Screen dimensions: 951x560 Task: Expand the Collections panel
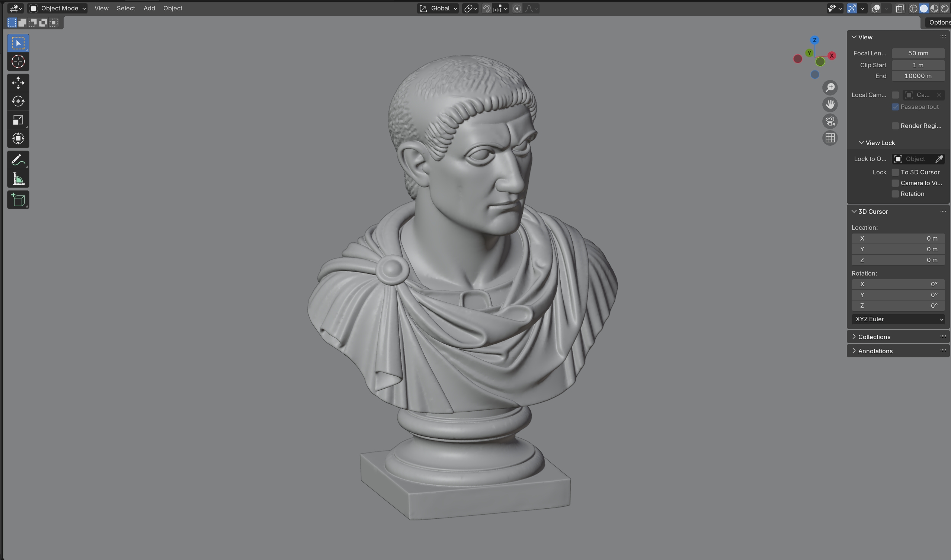tap(874, 337)
